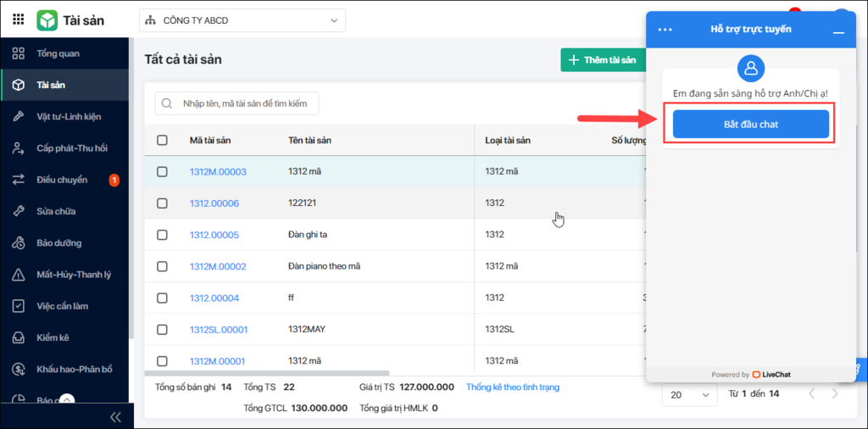Viewport: 868px width, 429px height.
Task: Tick the select-all checkbox in table header
Action: 162,140
